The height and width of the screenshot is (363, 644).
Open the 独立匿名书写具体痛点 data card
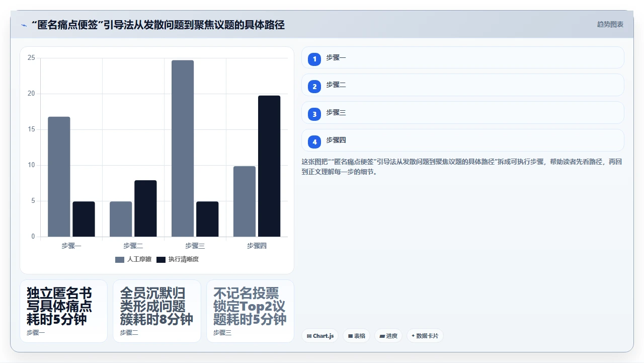coord(63,311)
